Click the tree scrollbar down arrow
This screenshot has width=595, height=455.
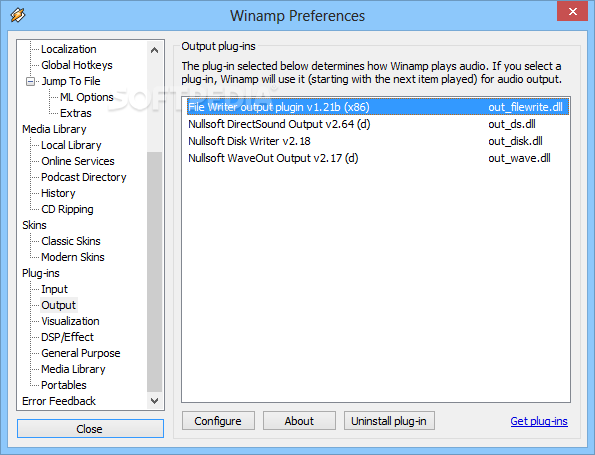click(154, 401)
